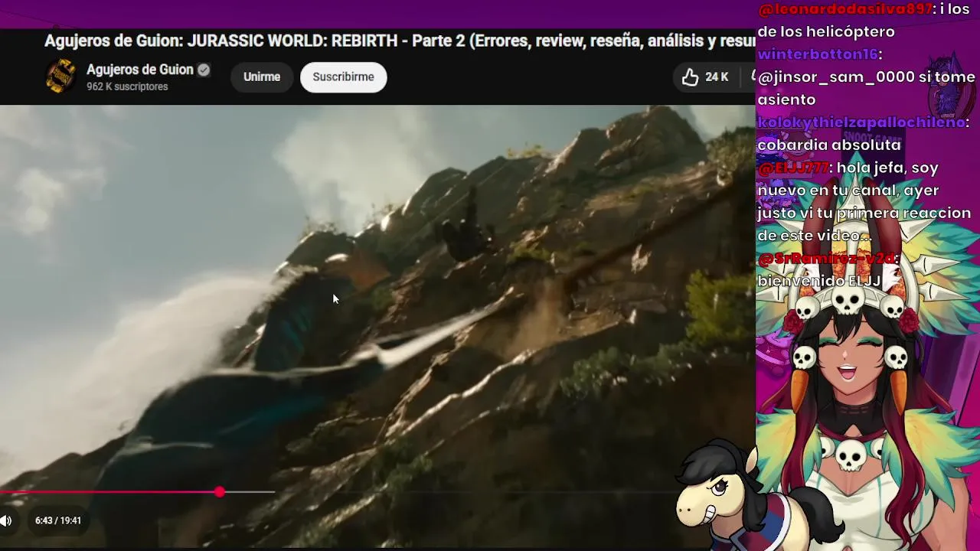The height and width of the screenshot is (551, 980).
Task: Click chat username @ELJJ777
Action: click(793, 168)
